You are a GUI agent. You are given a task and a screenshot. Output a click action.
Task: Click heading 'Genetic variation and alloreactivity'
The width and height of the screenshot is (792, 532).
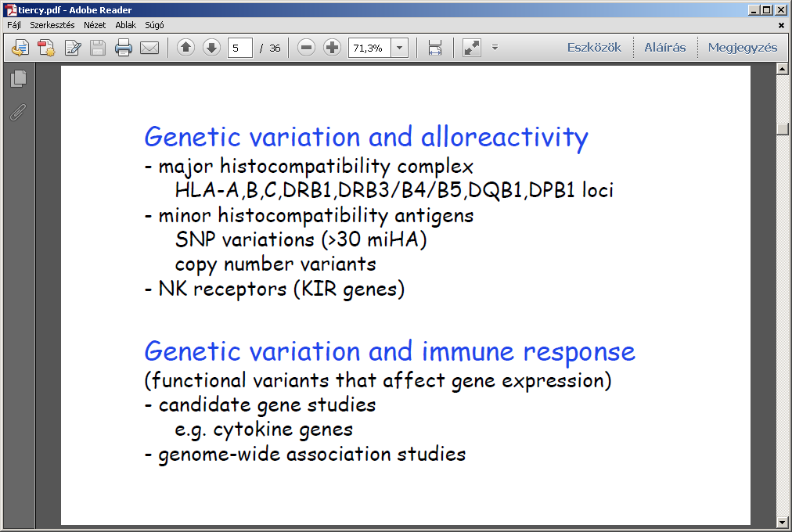366,137
